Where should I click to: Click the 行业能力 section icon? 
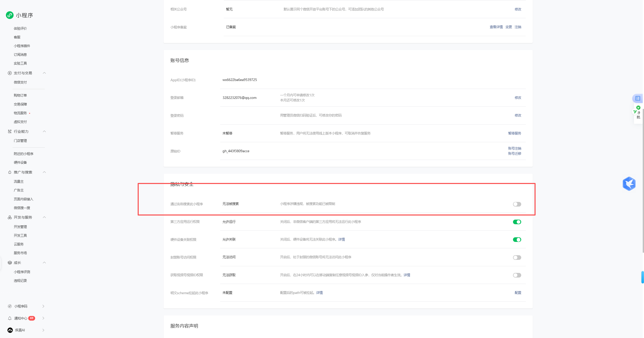pos(10,131)
